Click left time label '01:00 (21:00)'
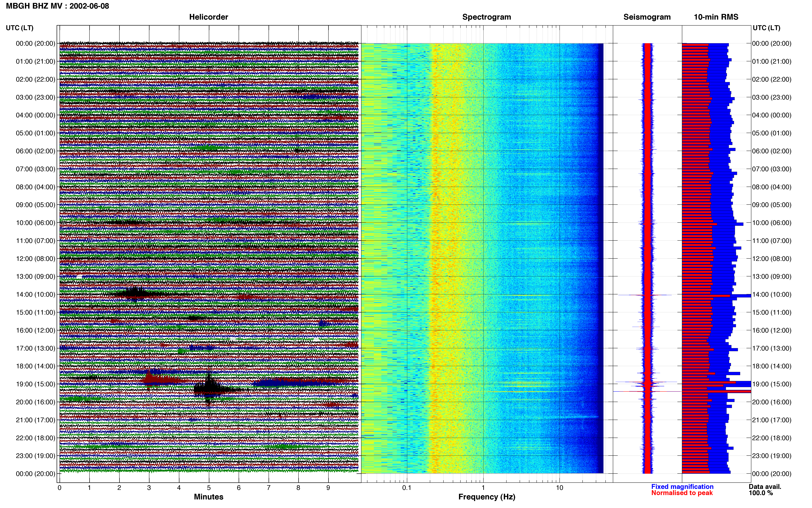812x508 pixels. tap(36, 61)
